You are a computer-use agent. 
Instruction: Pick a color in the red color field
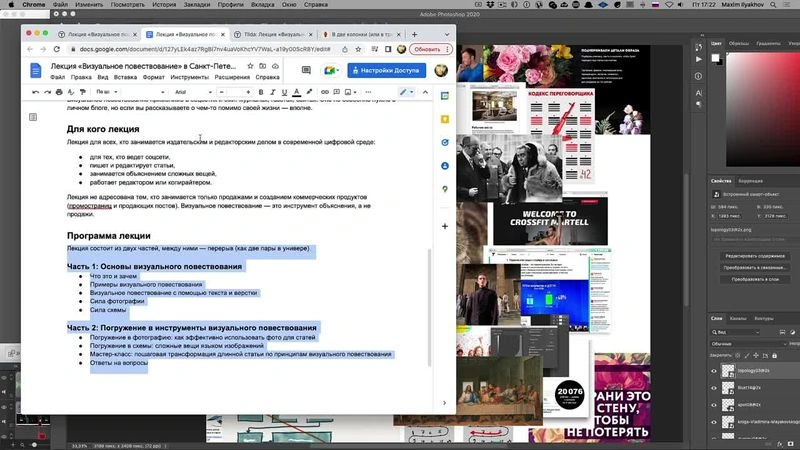pos(763,109)
